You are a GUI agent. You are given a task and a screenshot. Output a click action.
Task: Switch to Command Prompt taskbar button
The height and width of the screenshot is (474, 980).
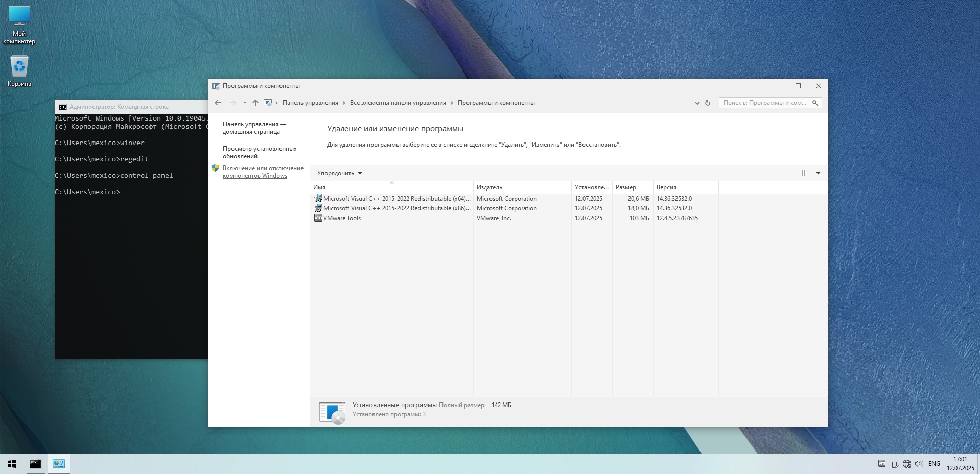click(35, 464)
